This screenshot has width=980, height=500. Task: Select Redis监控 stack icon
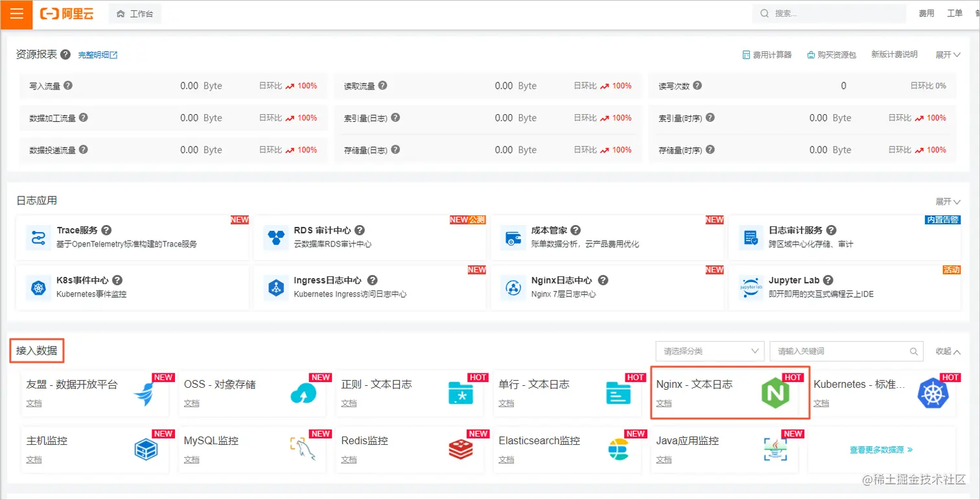pos(461,449)
